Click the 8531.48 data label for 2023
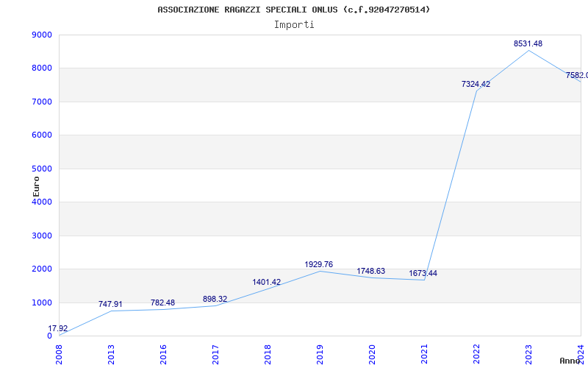Screen dimensions: 588x368 (x=528, y=44)
